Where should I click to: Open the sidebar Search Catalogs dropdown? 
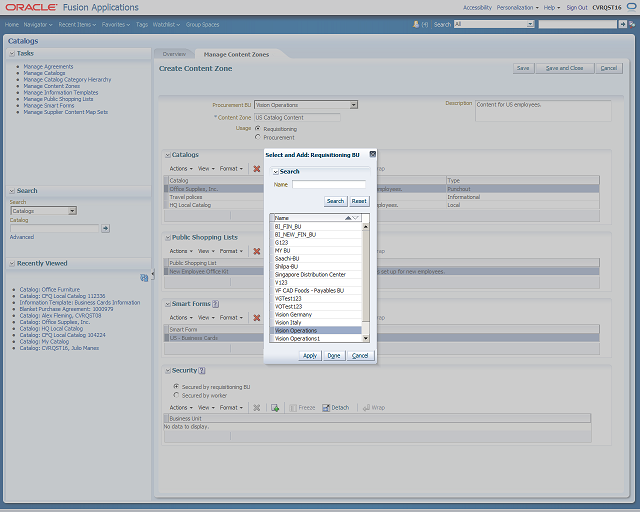72,211
